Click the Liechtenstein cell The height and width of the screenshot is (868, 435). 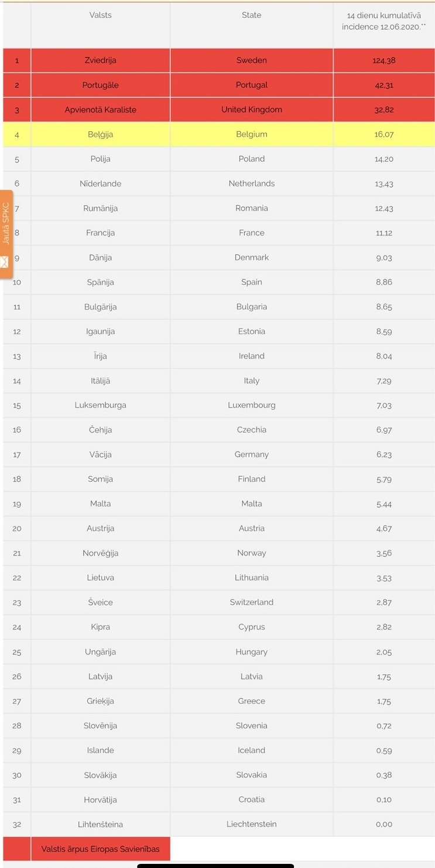[x=252, y=824]
